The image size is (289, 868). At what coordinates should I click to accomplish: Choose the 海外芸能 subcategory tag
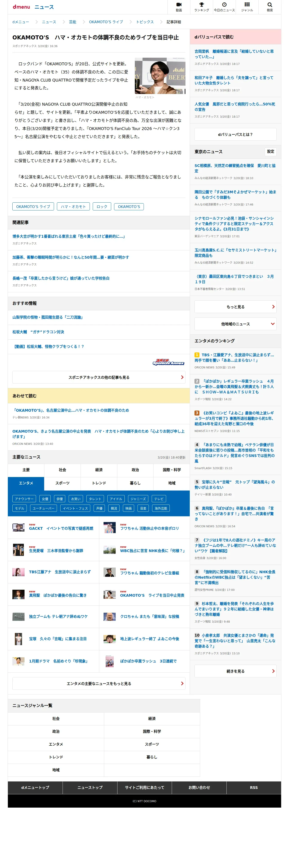161,508
